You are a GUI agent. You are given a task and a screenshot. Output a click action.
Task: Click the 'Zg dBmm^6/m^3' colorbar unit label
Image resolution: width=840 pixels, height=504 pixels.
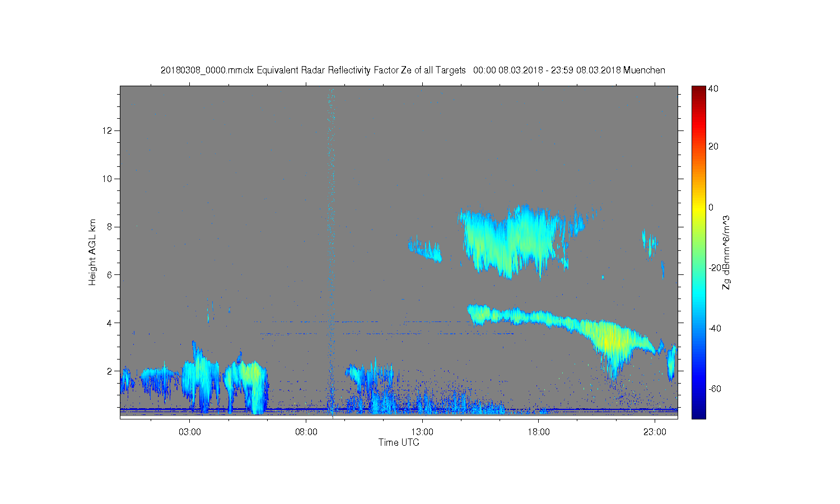(x=727, y=253)
